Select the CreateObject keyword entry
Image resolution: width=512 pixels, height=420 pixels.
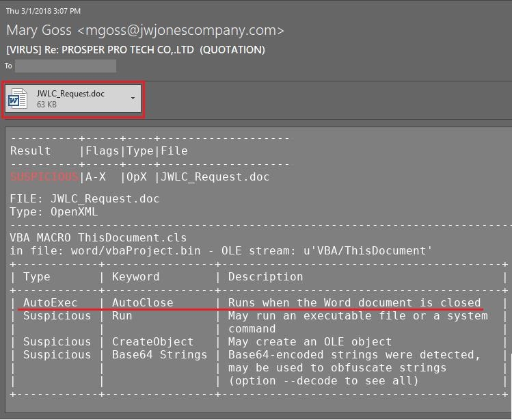point(152,341)
